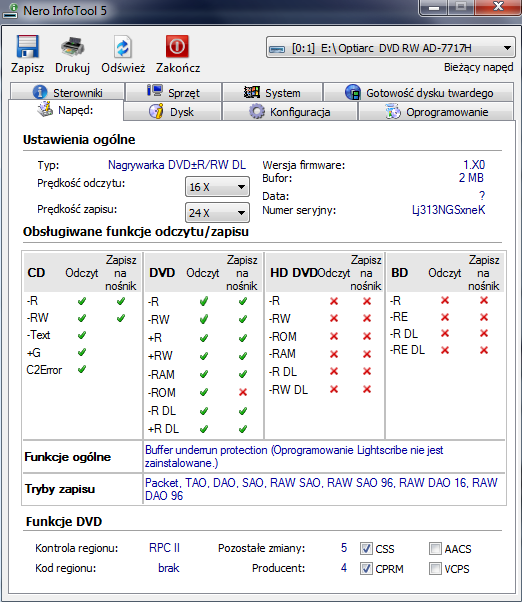Click the DVD+R DL write check mark
Image resolution: width=522 pixels, height=602 pixels.
[243, 429]
